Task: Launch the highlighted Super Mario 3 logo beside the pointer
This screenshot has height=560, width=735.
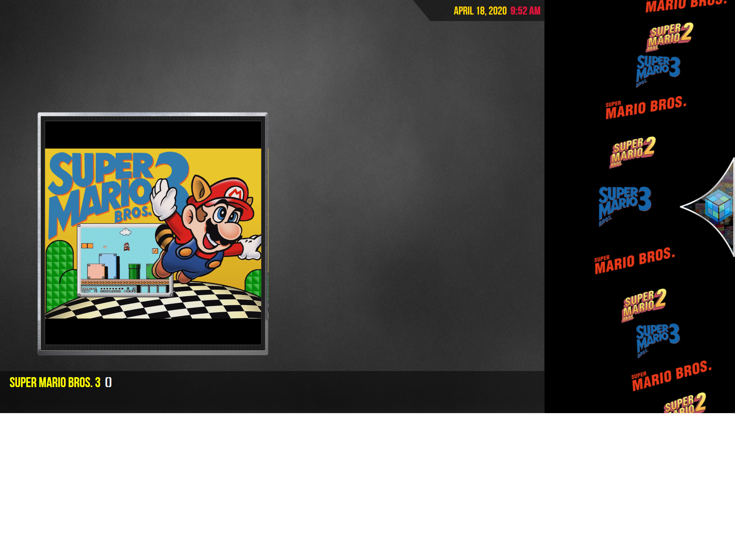Action: click(x=625, y=206)
